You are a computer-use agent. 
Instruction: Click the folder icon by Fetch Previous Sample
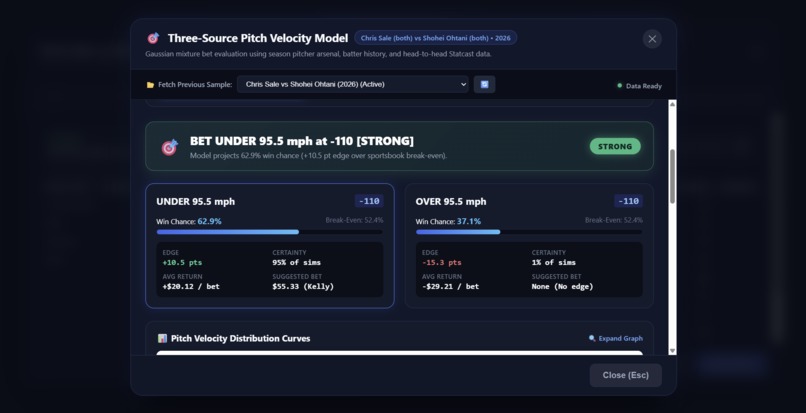[x=150, y=85]
